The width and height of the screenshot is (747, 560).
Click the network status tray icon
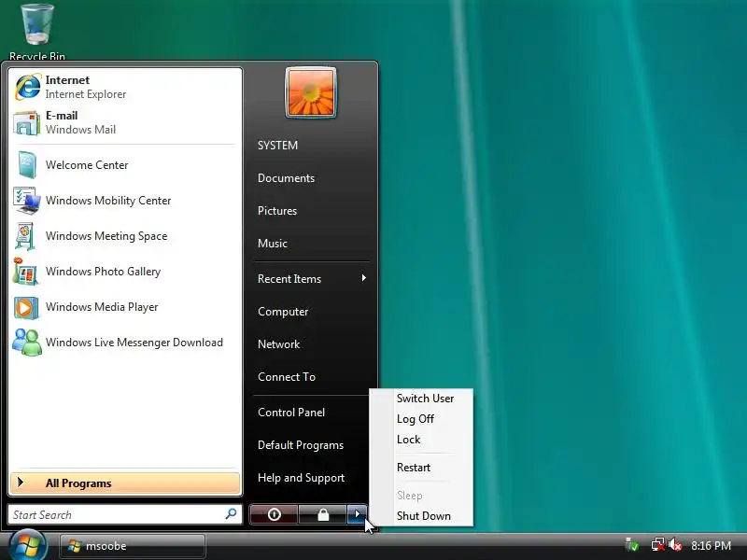[x=657, y=545]
